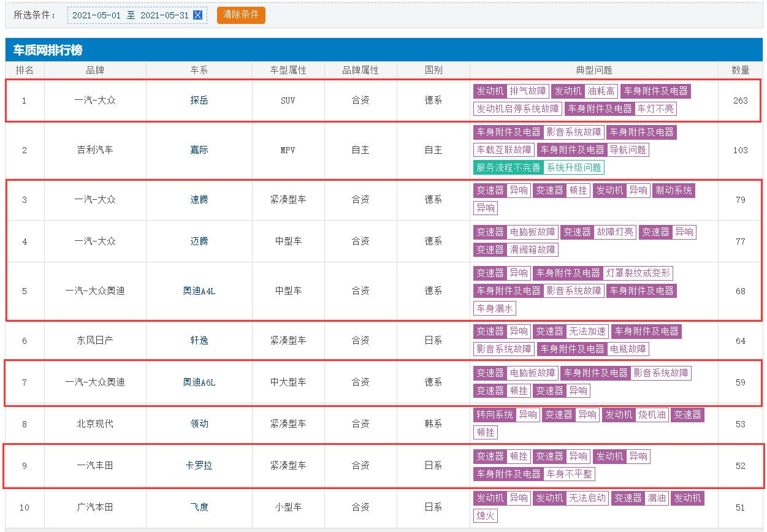Screen dimensions: 767x532
Task: Remove the date filter via X icon
Action: click(197, 15)
